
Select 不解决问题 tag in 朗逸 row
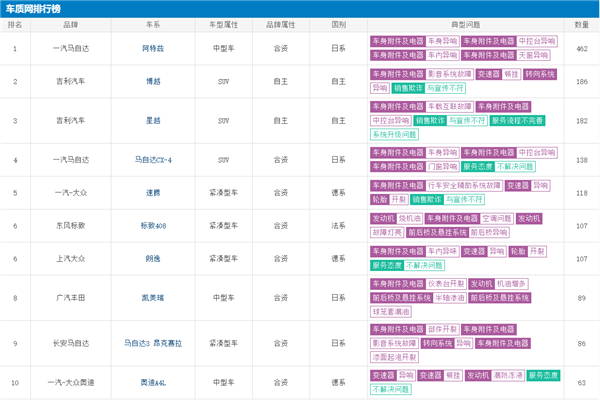424,265
